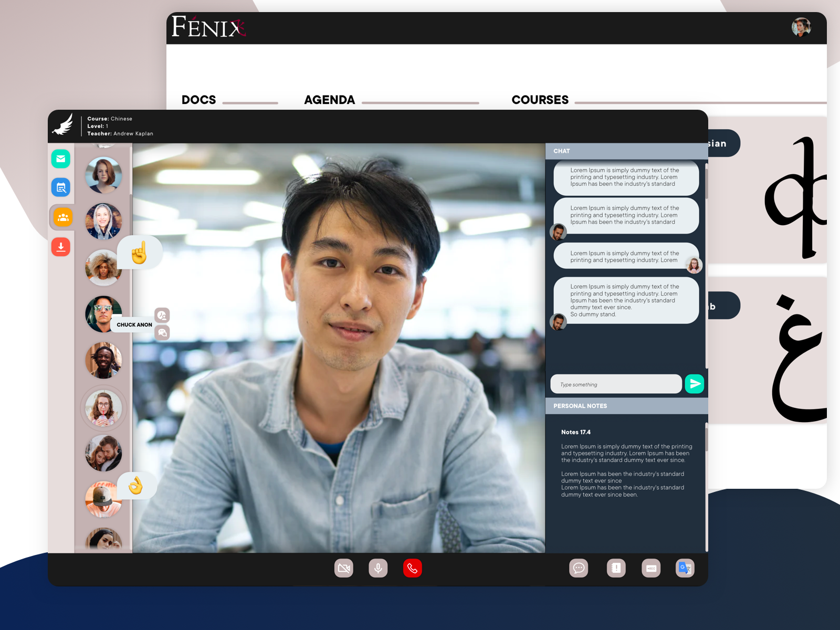Image resolution: width=840 pixels, height=630 pixels.
Task: Click the user-search icon beside Chuck Anon
Action: click(x=162, y=315)
